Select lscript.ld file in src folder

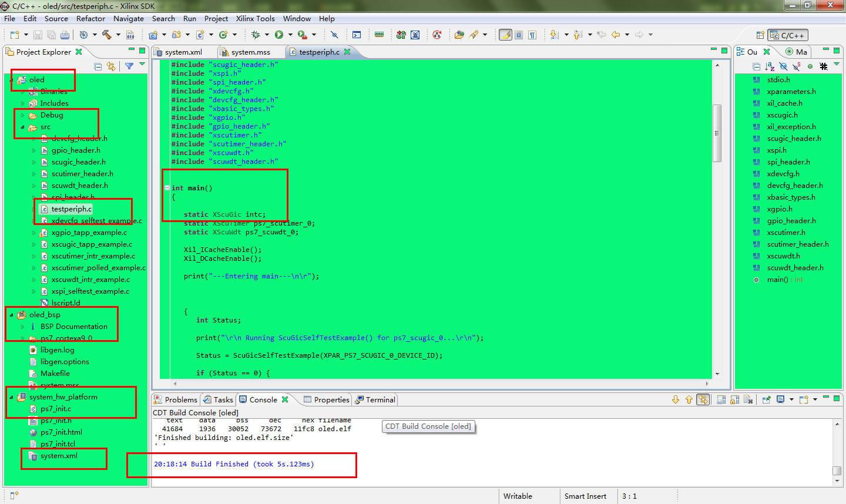click(x=65, y=303)
